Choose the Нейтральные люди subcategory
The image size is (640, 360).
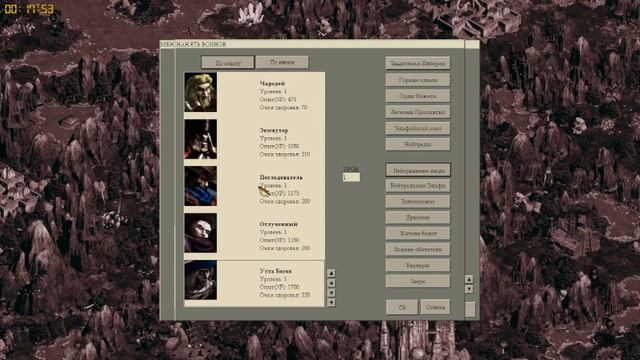coord(418,170)
